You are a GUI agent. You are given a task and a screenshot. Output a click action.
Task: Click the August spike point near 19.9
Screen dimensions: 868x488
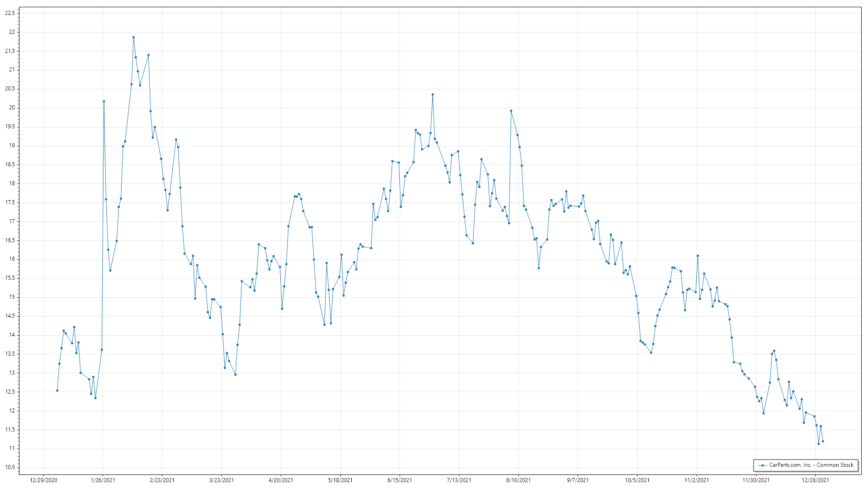511,111
